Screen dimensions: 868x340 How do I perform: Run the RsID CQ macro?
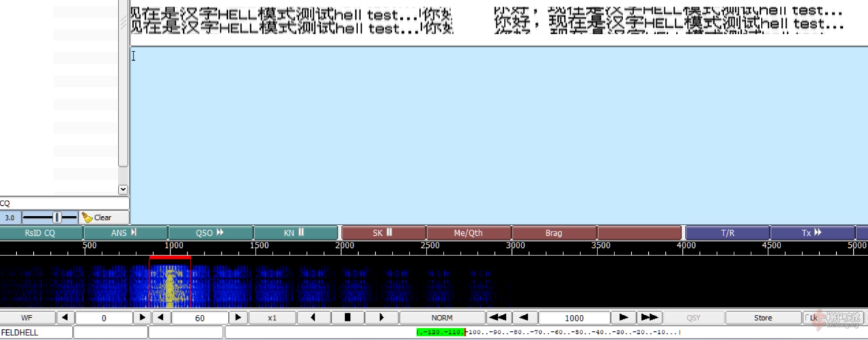click(x=40, y=233)
